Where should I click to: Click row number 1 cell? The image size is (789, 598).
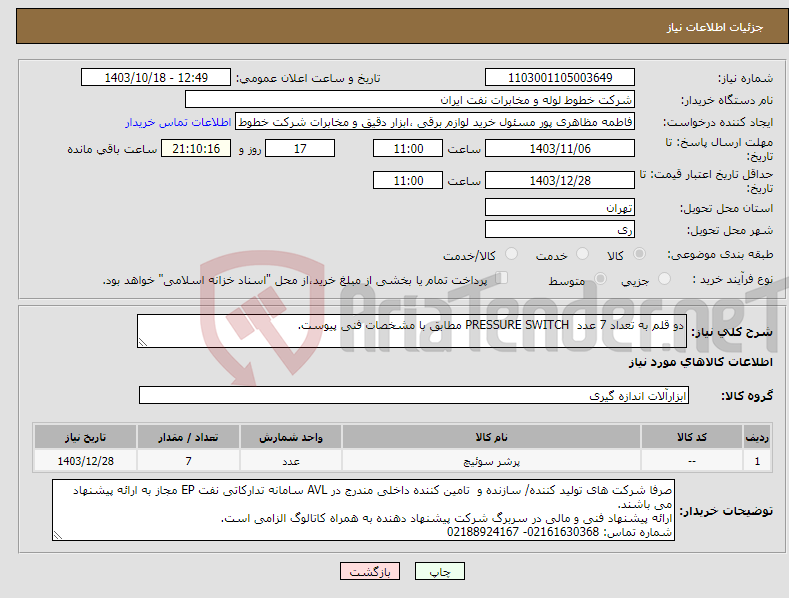click(757, 461)
